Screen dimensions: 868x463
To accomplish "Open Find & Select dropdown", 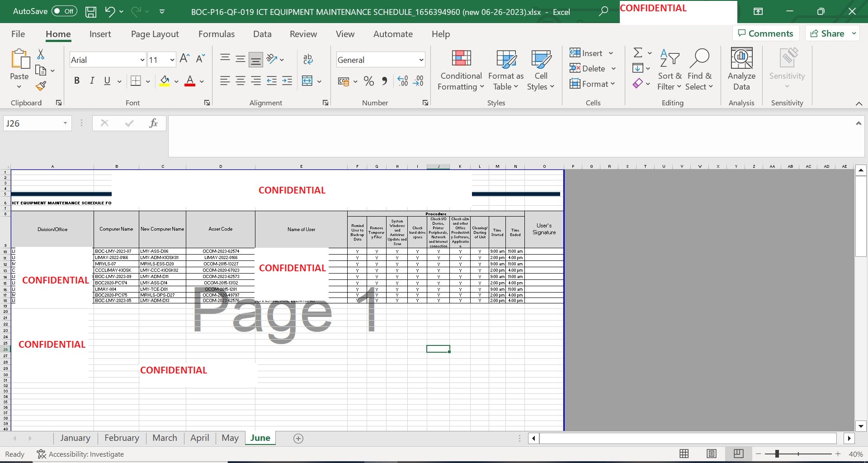I will [x=699, y=70].
